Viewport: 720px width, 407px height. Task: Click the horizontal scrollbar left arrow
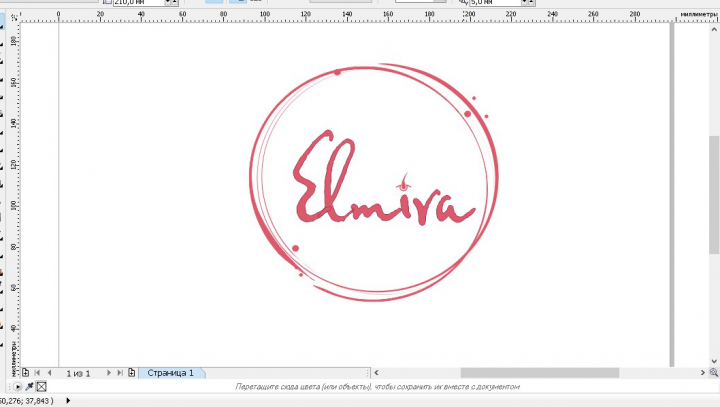click(x=377, y=373)
